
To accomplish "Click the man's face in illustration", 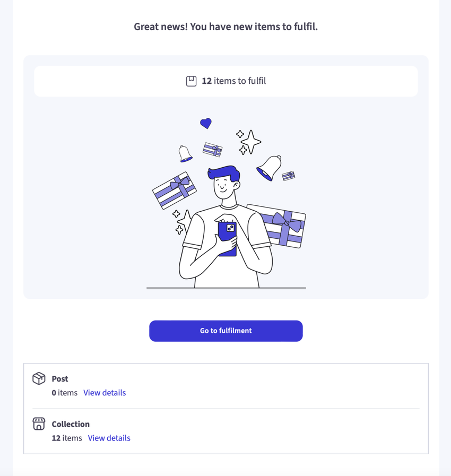I will point(223,187).
